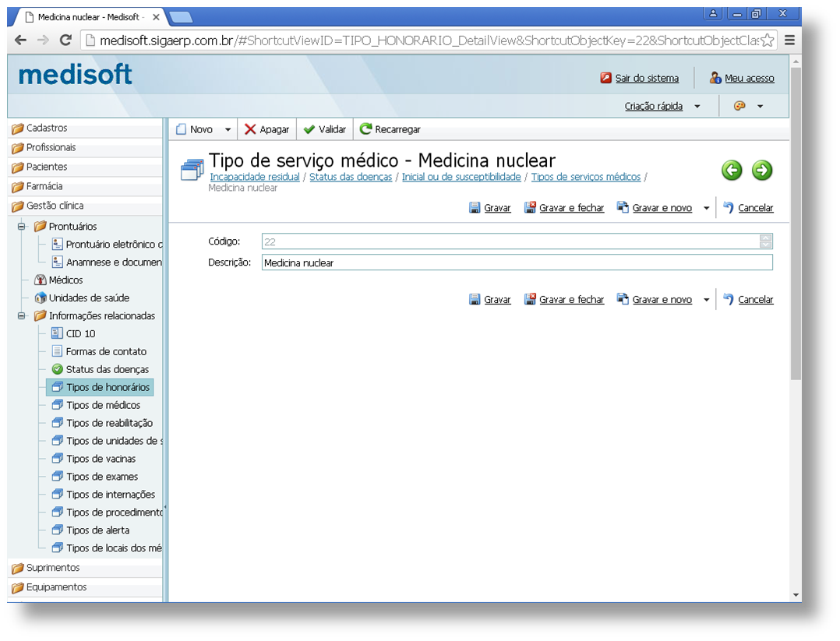Select Tipos de médicos tree item
The width and height of the screenshot is (840, 641).
coord(96,405)
